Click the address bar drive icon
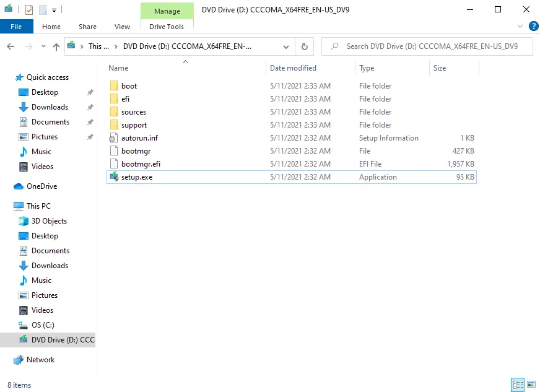 71,45
